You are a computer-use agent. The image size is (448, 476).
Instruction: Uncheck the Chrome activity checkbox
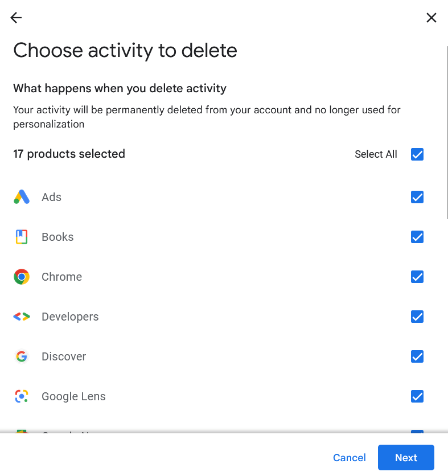(x=417, y=277)
